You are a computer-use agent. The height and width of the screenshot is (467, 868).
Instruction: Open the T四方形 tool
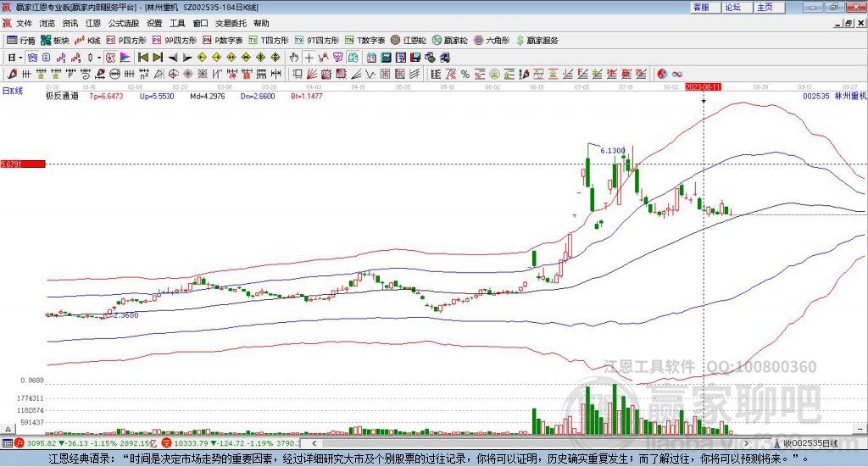269,41
